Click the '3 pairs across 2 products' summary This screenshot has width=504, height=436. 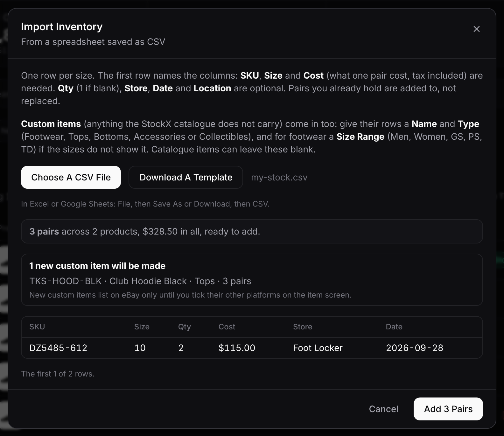pos(145,231)
